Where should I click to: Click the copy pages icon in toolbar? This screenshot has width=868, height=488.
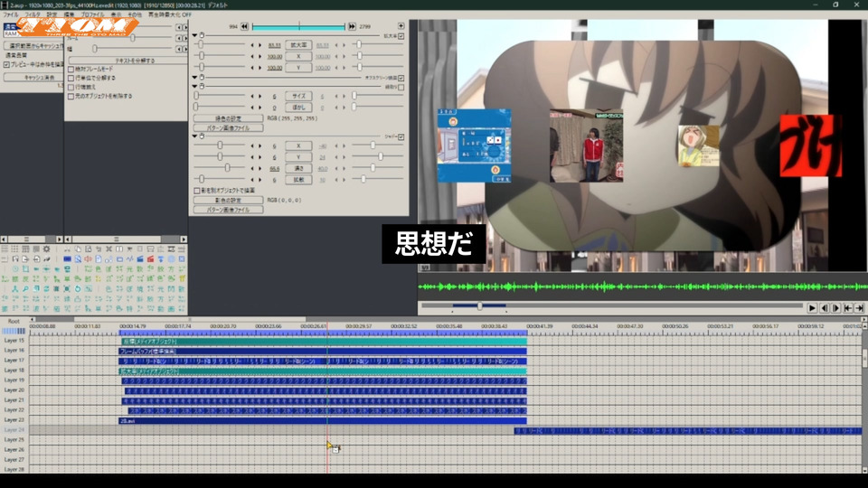78,249
